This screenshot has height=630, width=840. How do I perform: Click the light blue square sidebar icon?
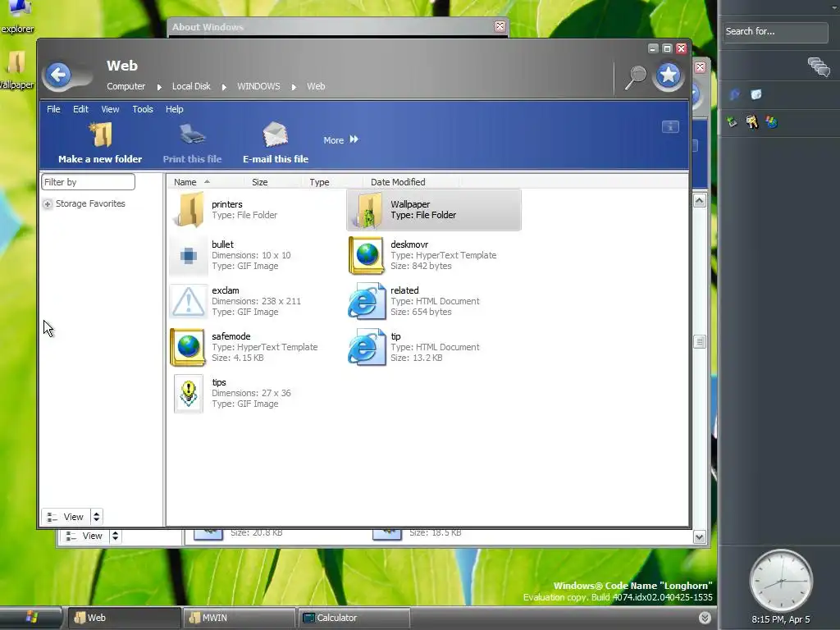click(x=756, y=95)
